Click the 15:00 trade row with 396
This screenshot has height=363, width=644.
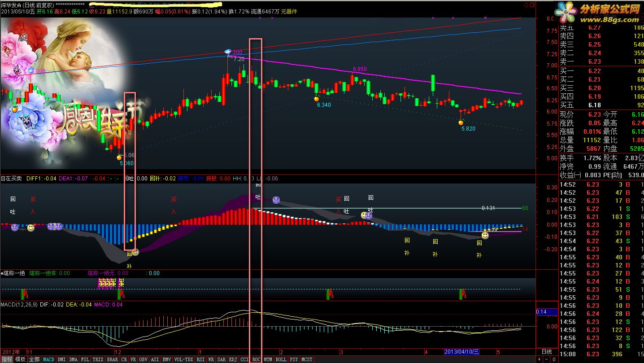click(x=601, y=354)
